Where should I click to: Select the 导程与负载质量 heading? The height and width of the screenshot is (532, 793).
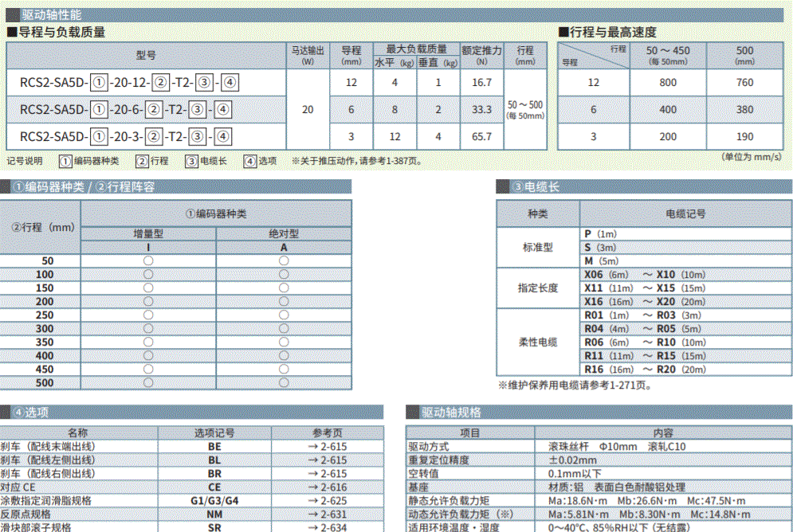56,33
